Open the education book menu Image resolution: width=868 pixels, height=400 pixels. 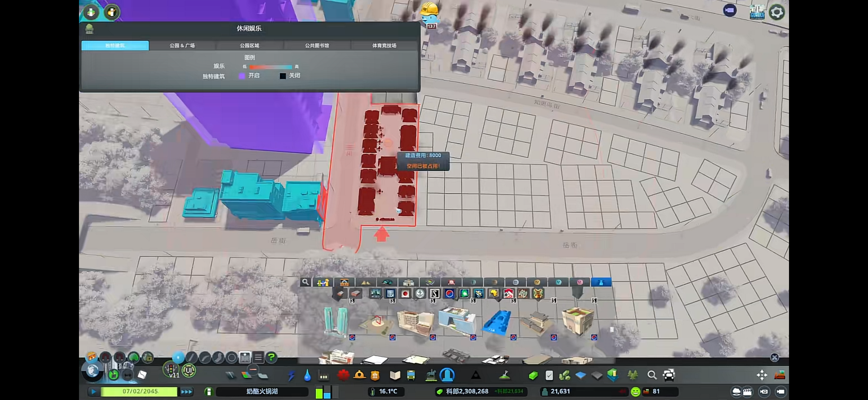395,375
